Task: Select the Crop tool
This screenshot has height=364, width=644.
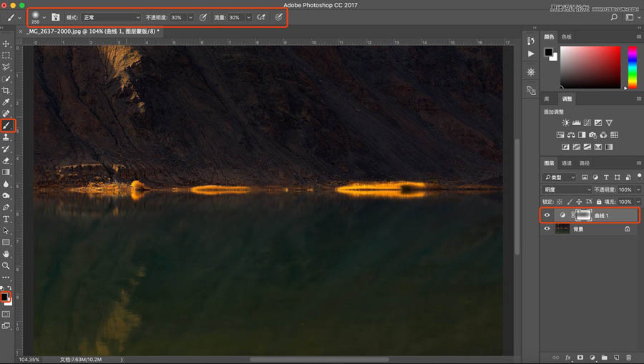Action: 6,90
